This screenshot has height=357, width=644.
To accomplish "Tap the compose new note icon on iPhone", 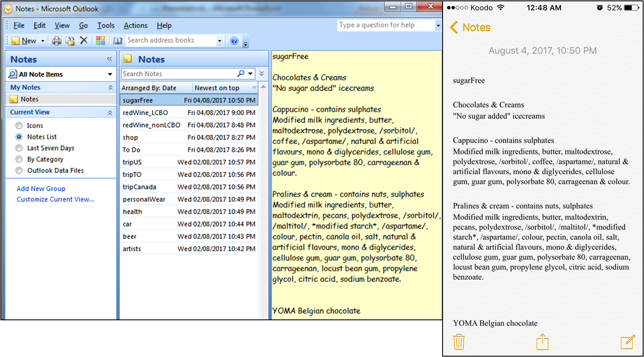I will click(x=628, y=342).
